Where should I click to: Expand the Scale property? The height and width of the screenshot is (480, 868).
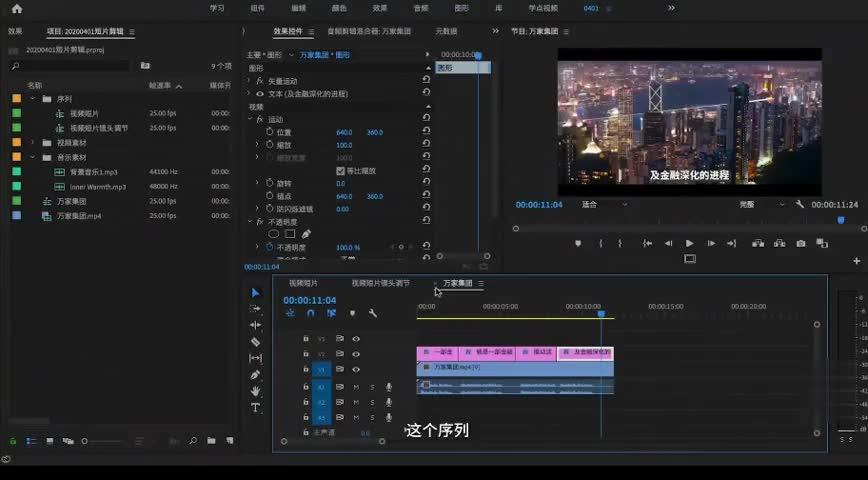pos(257,144)
